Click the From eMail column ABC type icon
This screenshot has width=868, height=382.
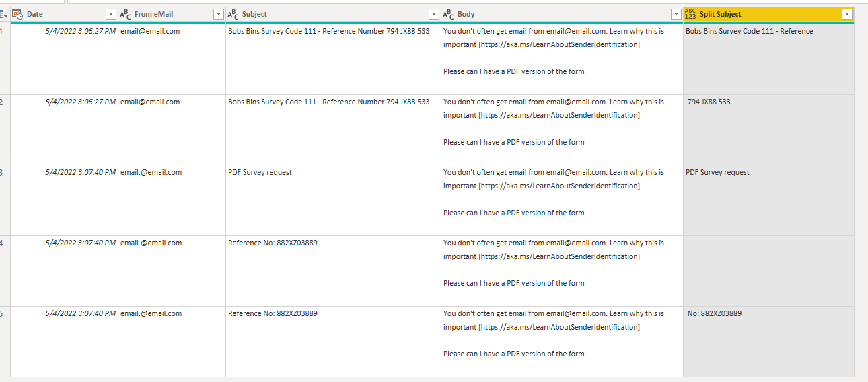click(x=125, y=14)
